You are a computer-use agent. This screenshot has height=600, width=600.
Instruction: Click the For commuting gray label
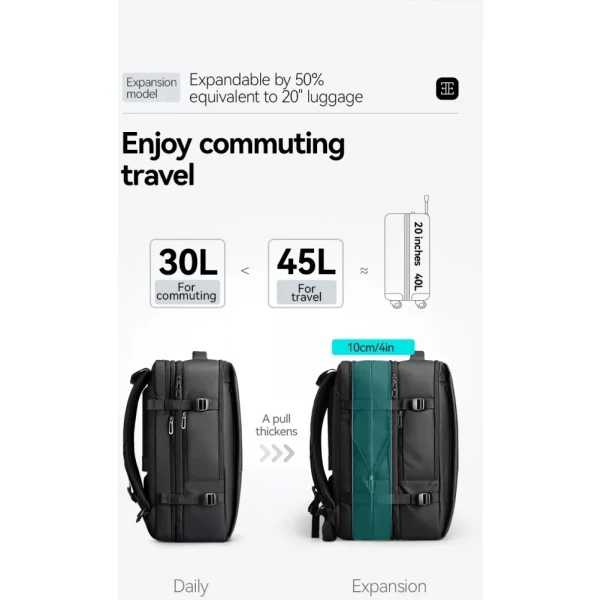[187, 292]
